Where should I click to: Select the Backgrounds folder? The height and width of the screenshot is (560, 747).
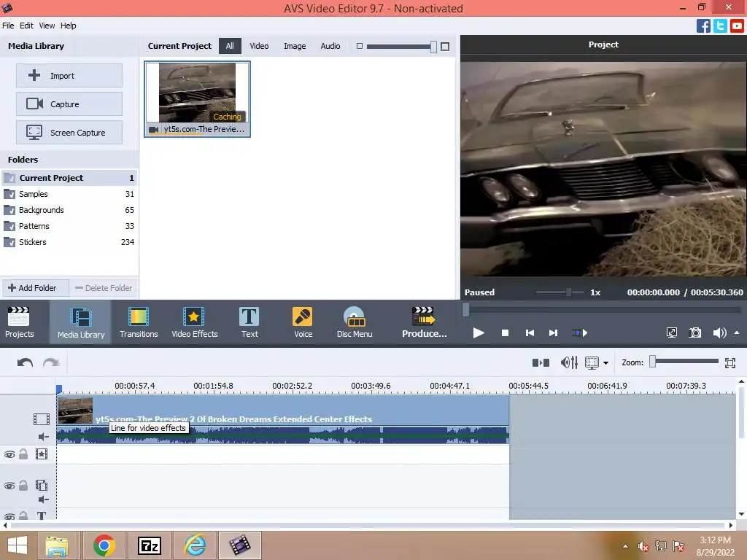point(69,210)
